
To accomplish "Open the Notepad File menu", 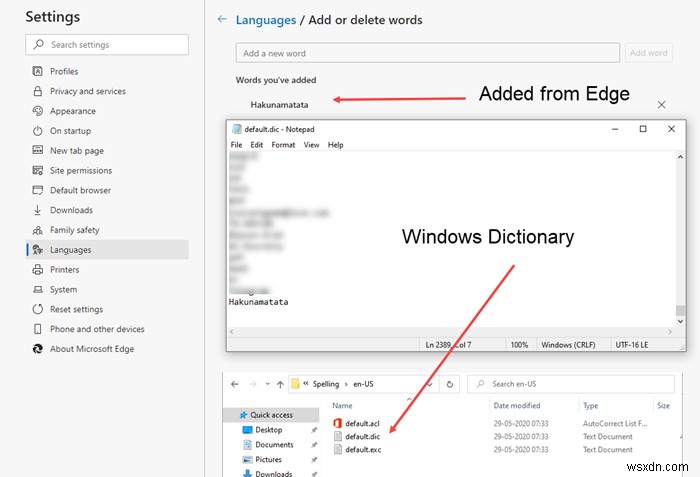I will click(x=236, y=145).
